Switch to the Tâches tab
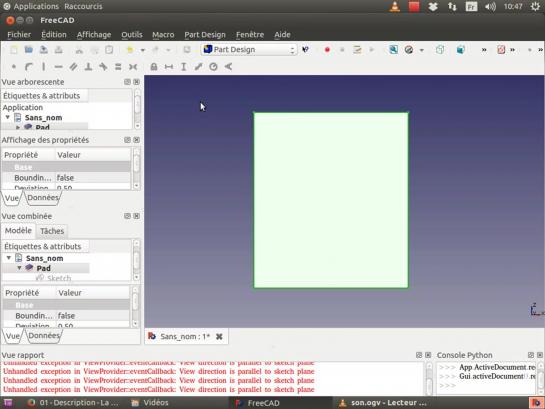Screen dimensions: 545x409 (52, 231)
